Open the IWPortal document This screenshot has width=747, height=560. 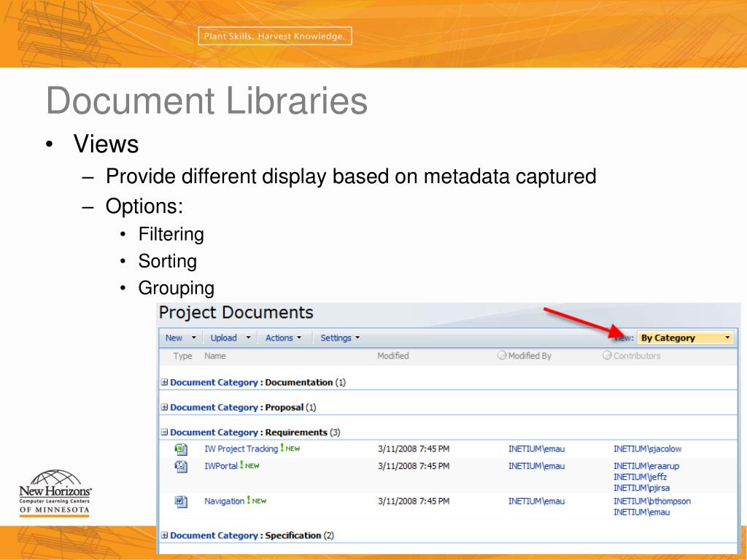(220, 466)
